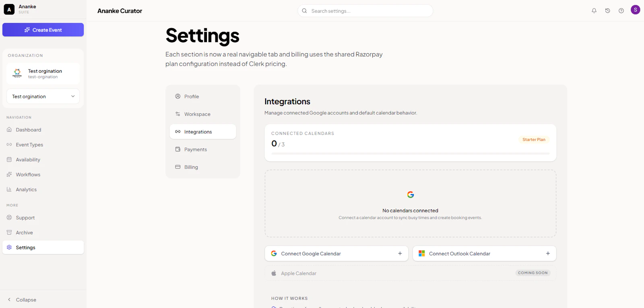The height and width of the screenshot is (308, 644).
Task: Click the Billing card icon
Action: [x=178, y=167]
